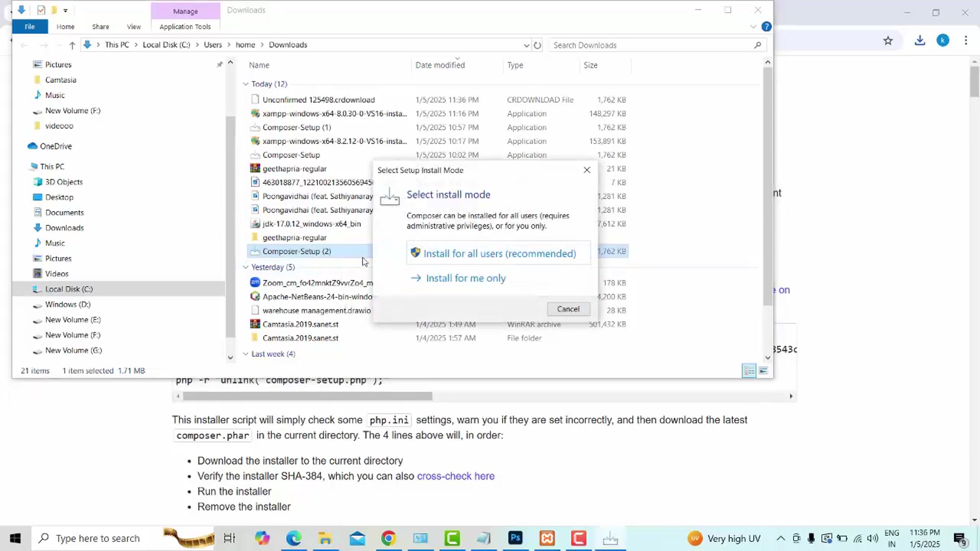Select 3D Objects in the navigation pane
Screen dimensions: 980x551
point(64,182)
